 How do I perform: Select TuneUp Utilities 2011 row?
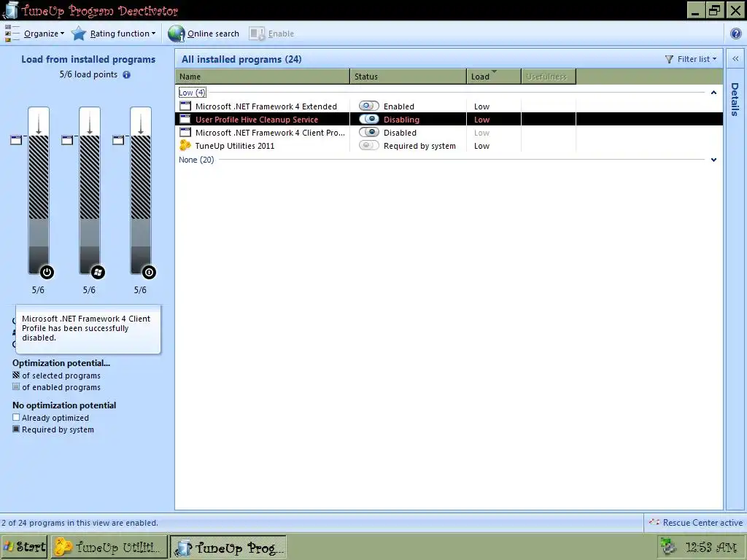449,146
